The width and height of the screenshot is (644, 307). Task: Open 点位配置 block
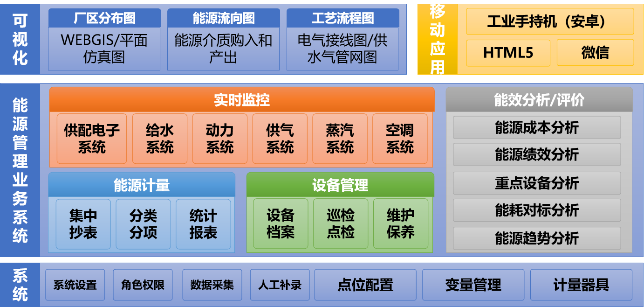366,285
